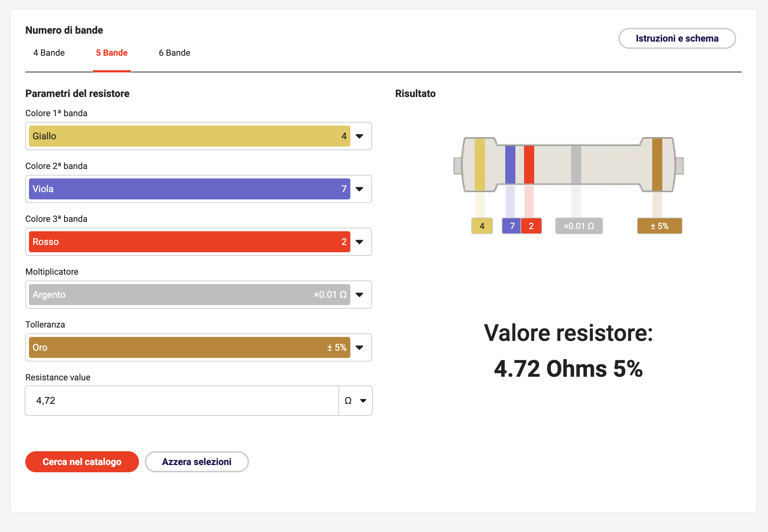Open the Colore 1ª banda dropdown arrow

click(x=359, y=136)
